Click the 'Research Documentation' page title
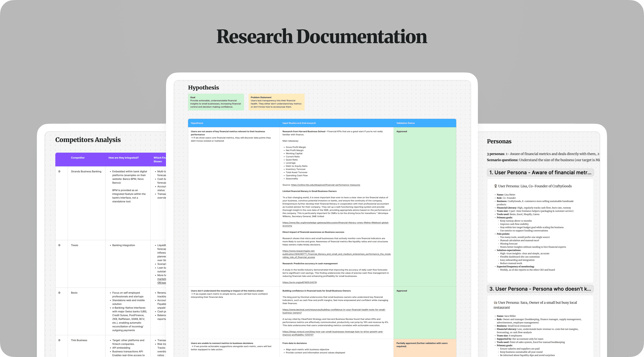The width and height of the screenshot is (644, 357). tap(322, 37)
